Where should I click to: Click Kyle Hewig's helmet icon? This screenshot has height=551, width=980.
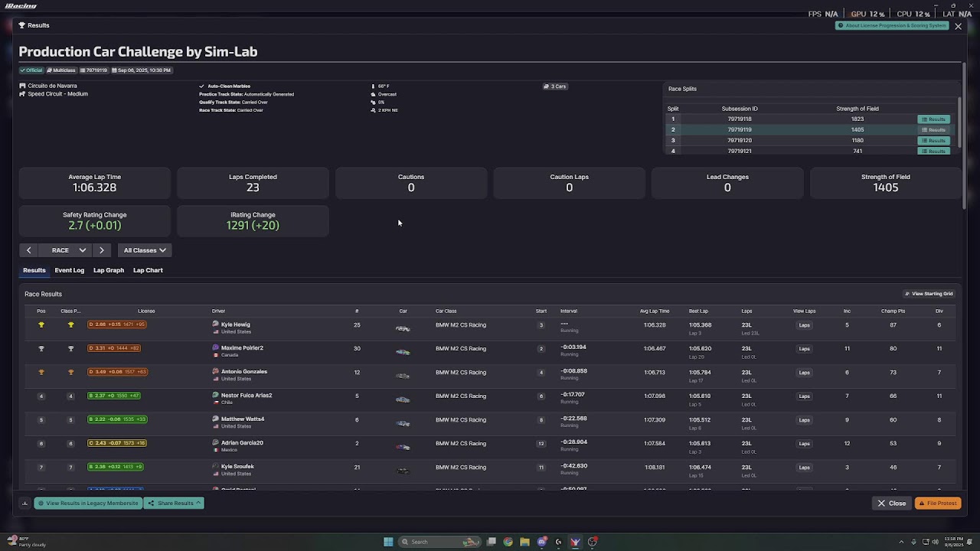[x=216, y=324]
